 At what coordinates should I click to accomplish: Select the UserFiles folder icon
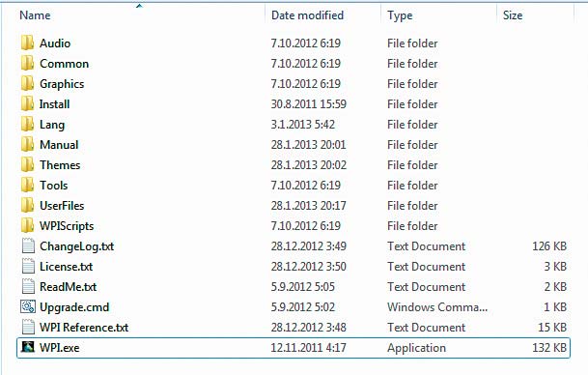[x=27, y=205]
